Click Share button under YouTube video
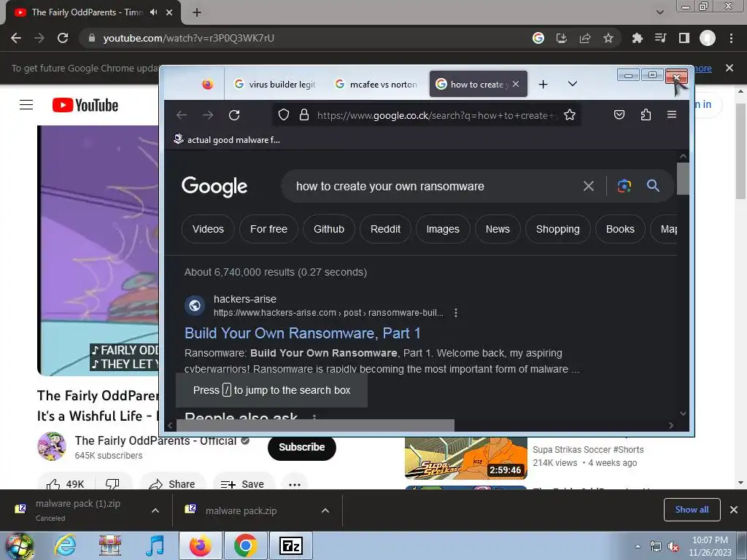Image resolution: width=747 pixels, height=560 pixels. pyautogui.click(x=172, y=484)
